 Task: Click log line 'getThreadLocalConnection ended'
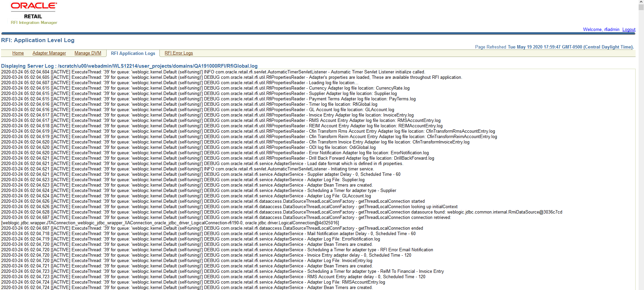212,228
